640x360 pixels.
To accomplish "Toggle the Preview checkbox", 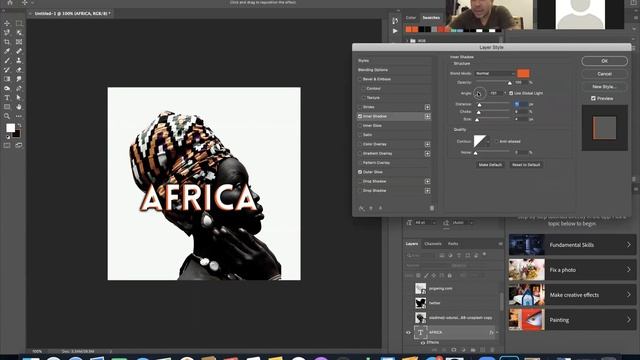I will tap(593, 98).
